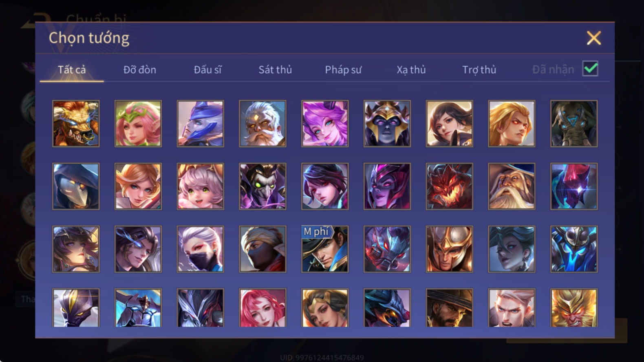Choose the white-bearded old warrior hero
644x362 pixels.
262,124
